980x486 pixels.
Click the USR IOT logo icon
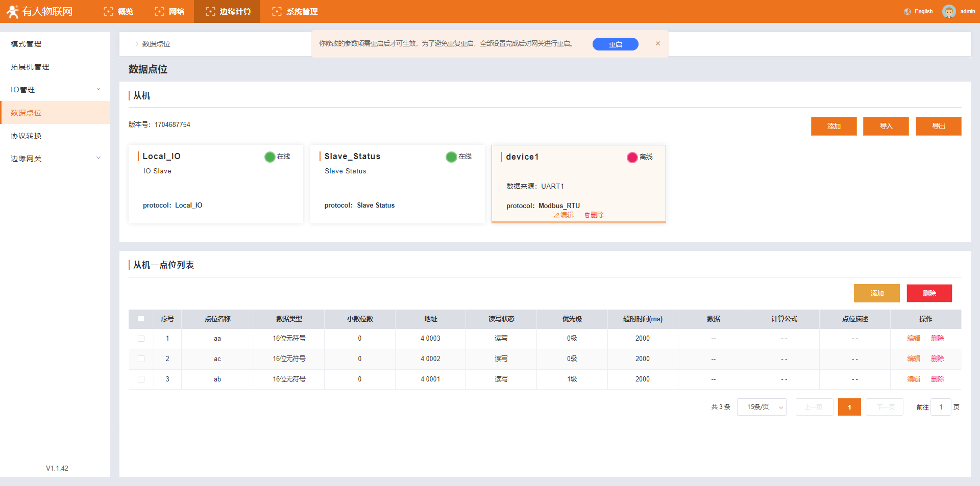[x=12, y=11]
